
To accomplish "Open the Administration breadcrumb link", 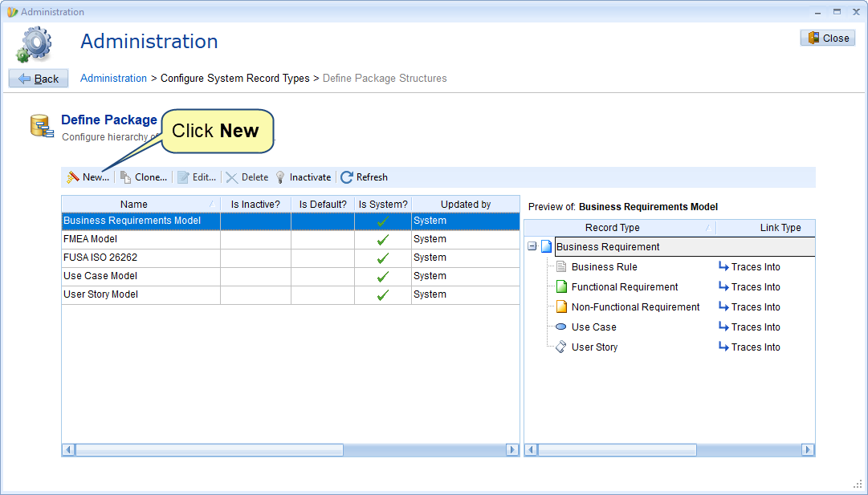I will pyautogui.click(x=113, y=78).
